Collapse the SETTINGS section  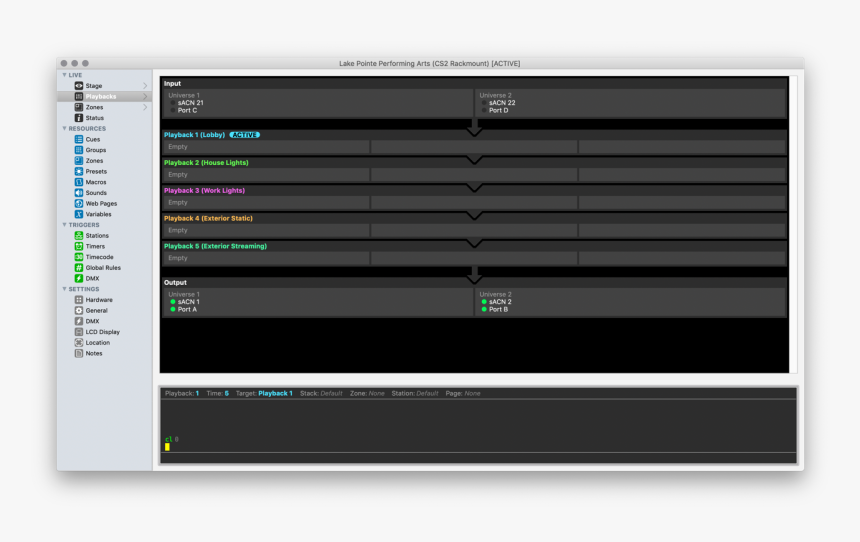click(64, 289)
